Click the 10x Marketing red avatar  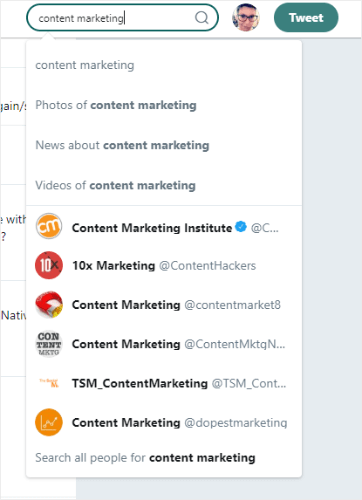(49, 265)
